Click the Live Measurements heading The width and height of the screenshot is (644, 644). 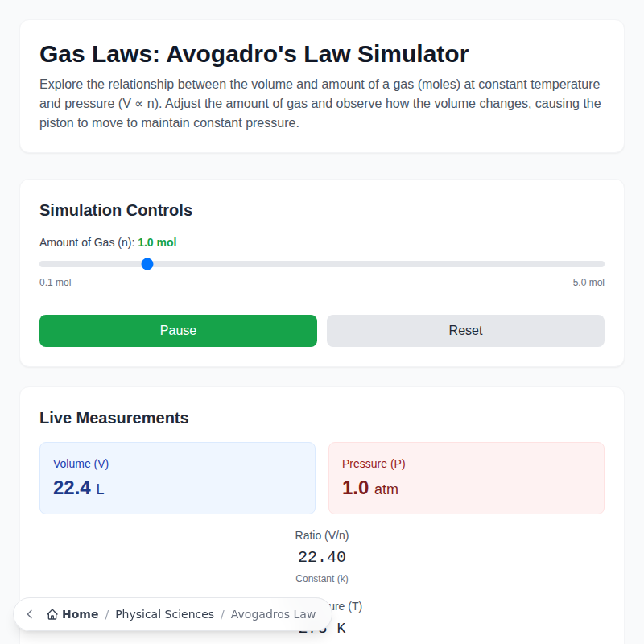tap(114, 418)
